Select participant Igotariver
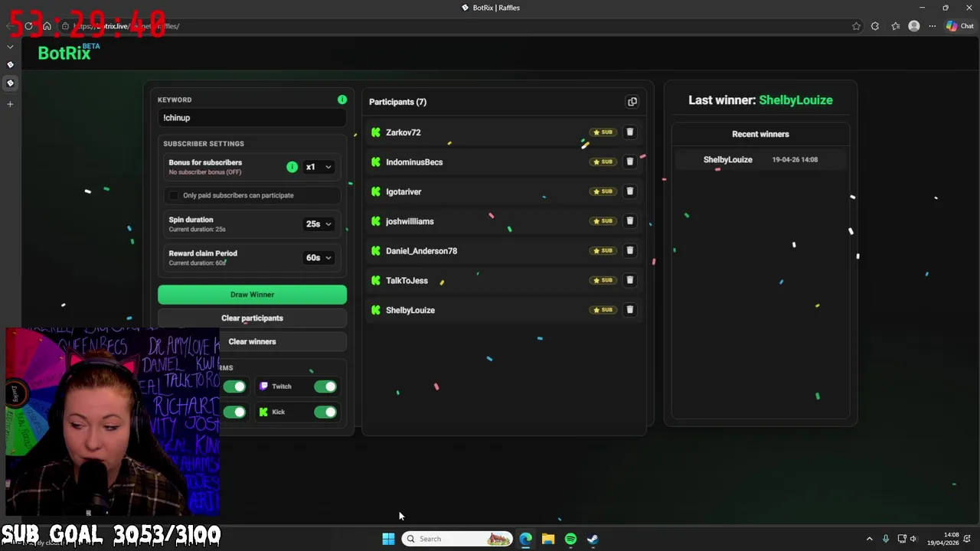This screenshot has width=980, height=551. (403, 192)
